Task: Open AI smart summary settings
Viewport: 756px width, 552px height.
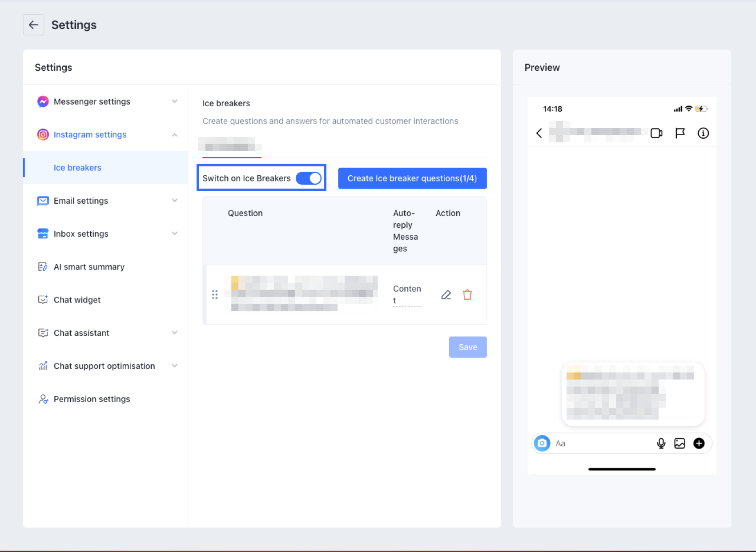Action: [89, 267]
